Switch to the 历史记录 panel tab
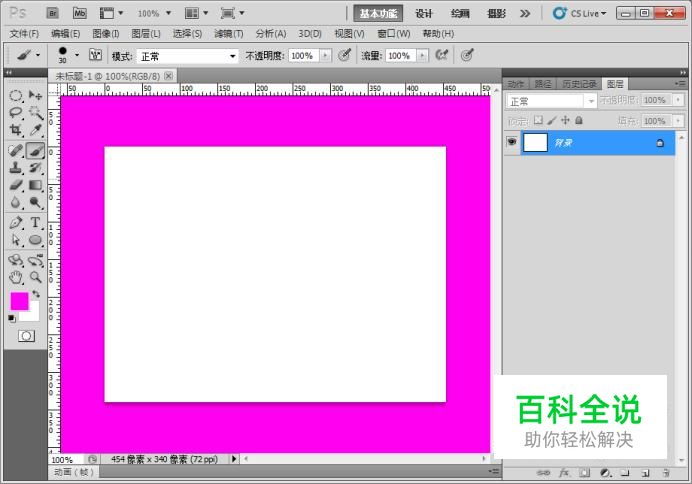Screen dimensions: 692x484 pos(579,84)
